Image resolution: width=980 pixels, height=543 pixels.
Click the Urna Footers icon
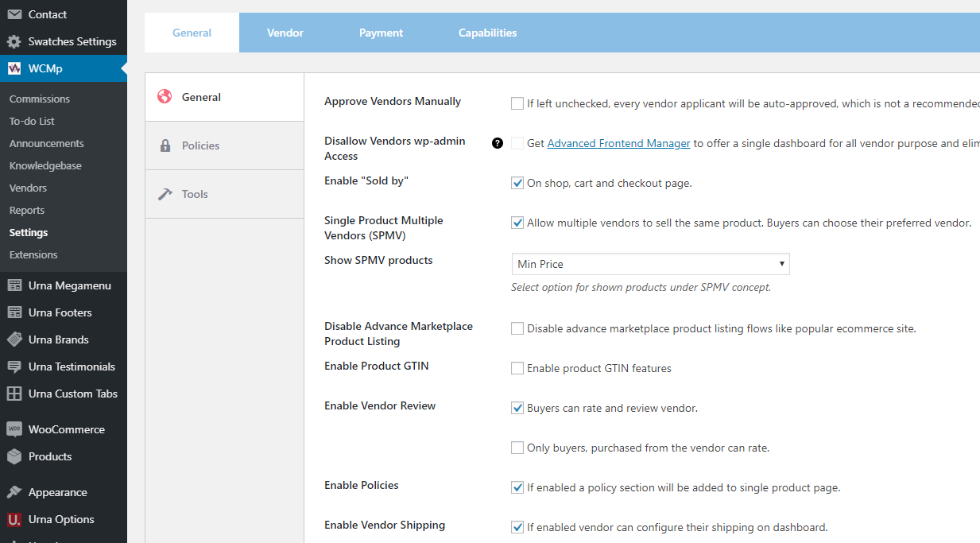[14, 312]
